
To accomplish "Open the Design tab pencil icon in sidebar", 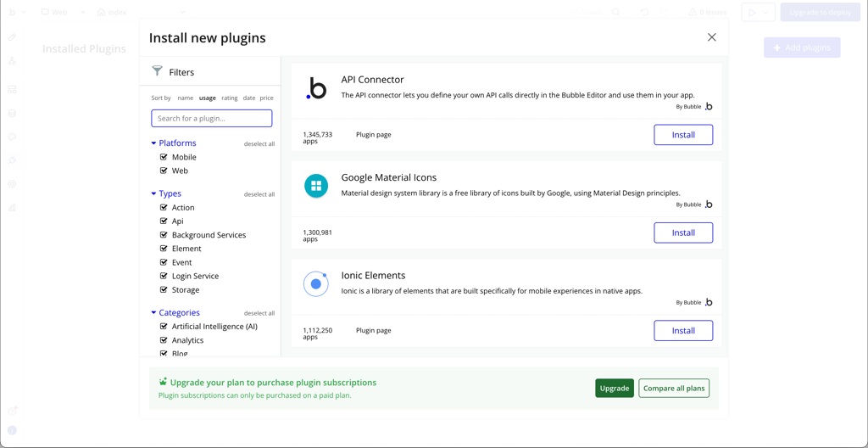I will (x=12, y=37).
